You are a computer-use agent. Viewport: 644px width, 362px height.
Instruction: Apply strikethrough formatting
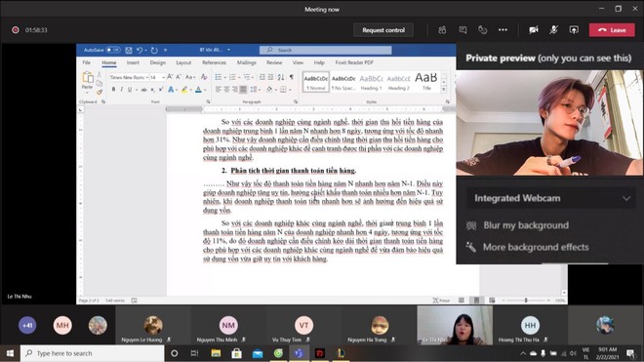pos(143,90)
